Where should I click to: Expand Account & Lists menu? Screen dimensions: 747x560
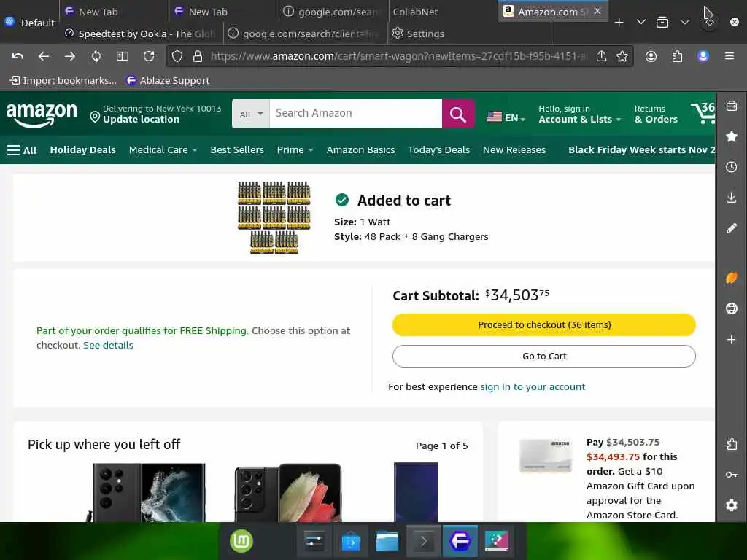580,114
